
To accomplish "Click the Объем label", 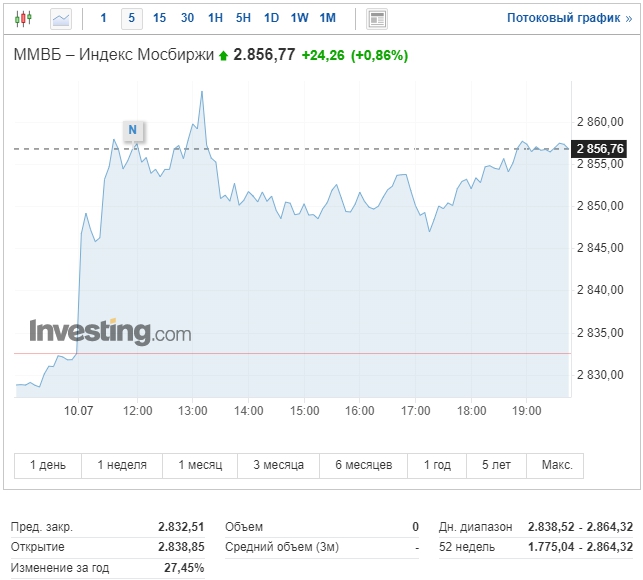I will click(x=244, y=527).
